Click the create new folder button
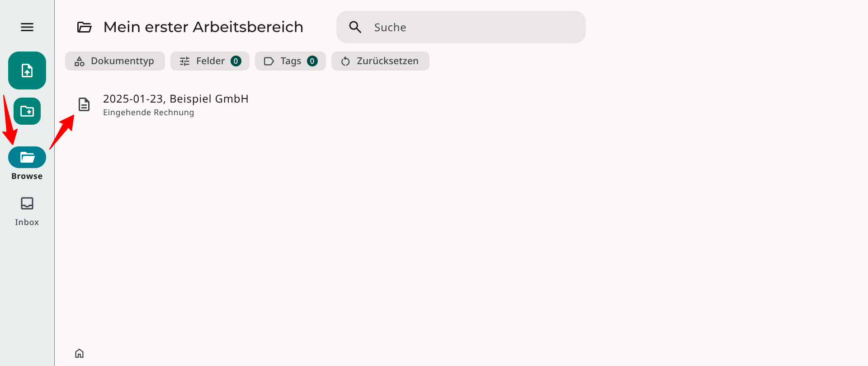This screenshot has height=366, width=868. (x=27, y=111)
